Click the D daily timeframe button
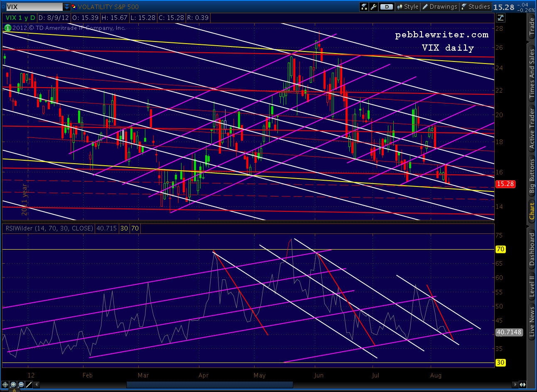Viewport: 537px width, 392px height. tap(386, 7)
